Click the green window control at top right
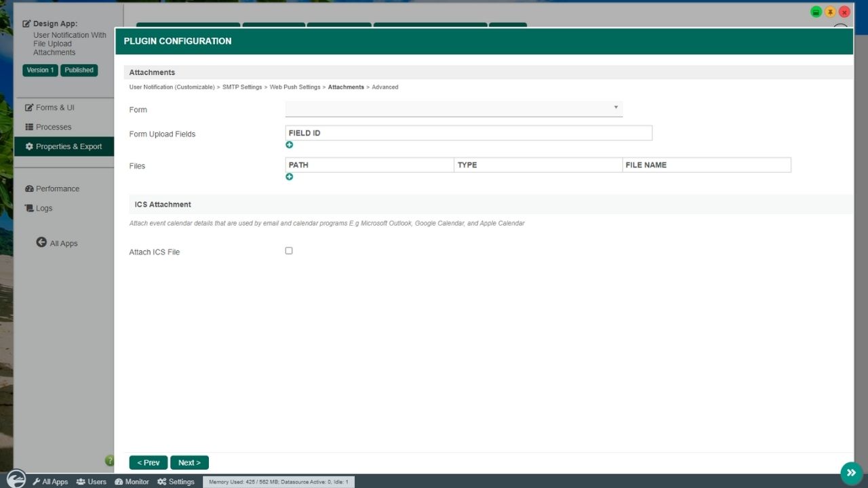The image size is (868, 488). click(x=816, y=12)
